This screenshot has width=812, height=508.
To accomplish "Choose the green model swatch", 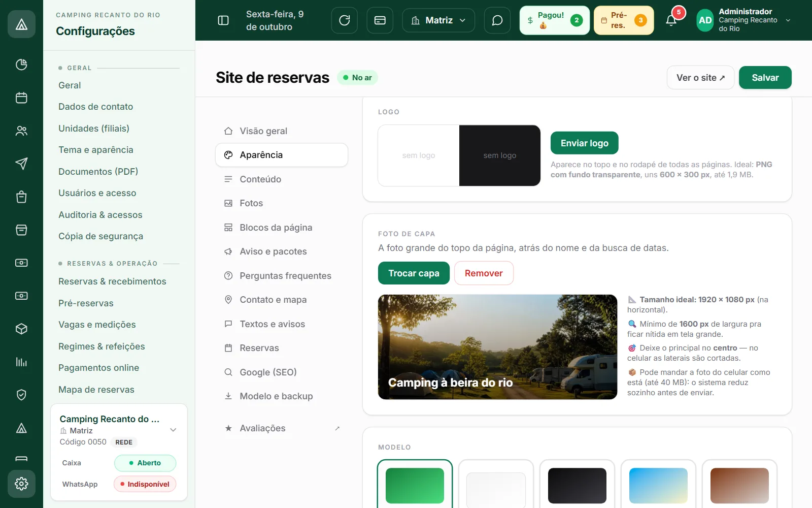I will (415, 486).
